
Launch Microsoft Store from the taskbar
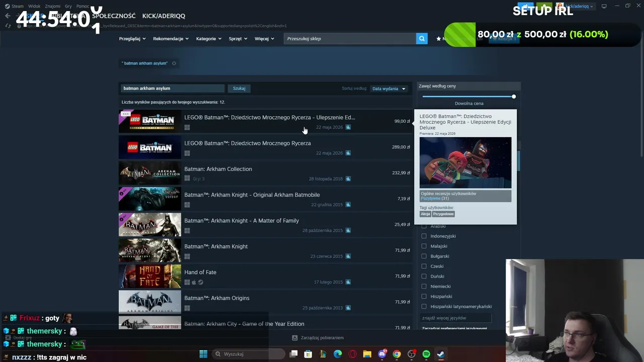(x=308, y=354)
